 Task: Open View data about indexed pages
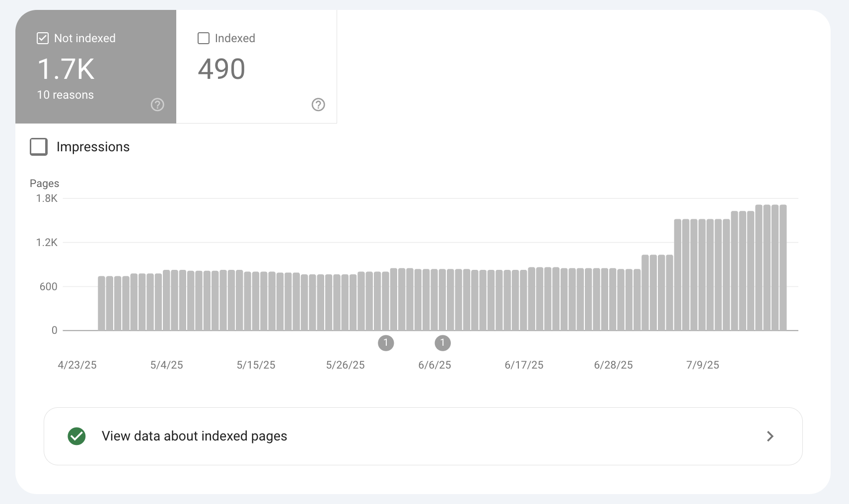pos(194,437)
